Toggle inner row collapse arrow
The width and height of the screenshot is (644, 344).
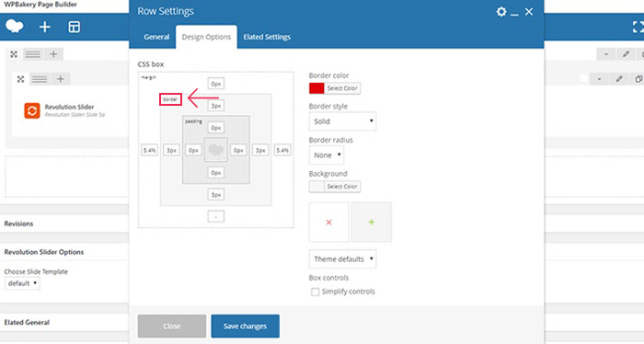(599, 79)
